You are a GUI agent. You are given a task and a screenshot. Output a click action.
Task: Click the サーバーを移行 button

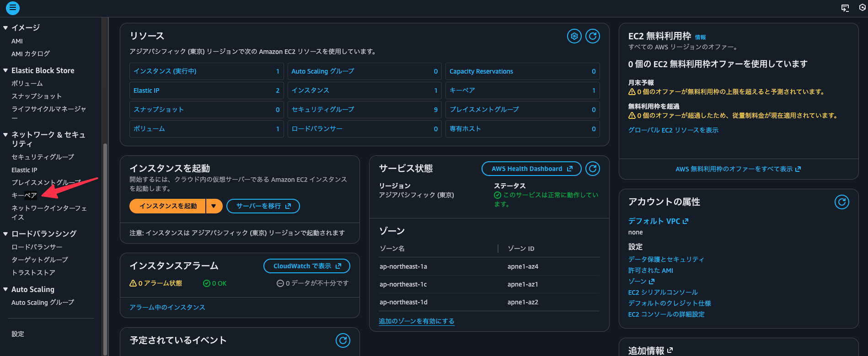pyautogui.click(x=263, y=206)
